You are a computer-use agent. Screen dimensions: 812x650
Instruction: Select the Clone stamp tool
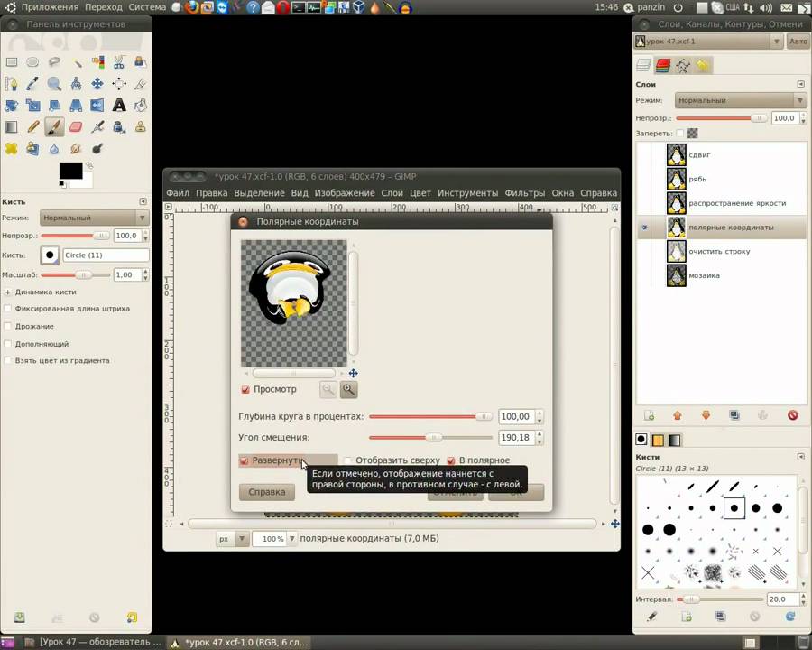pos(141,127)
